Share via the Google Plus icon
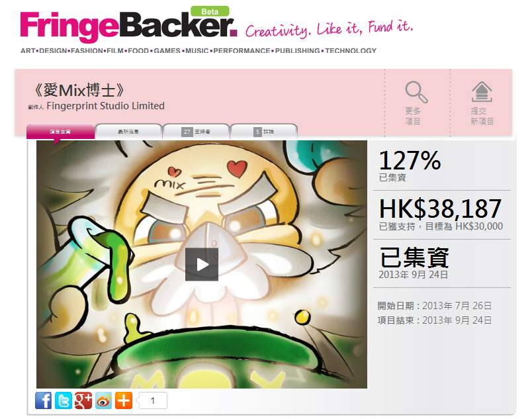The image size is (532, 419). [x=83, y=400]
